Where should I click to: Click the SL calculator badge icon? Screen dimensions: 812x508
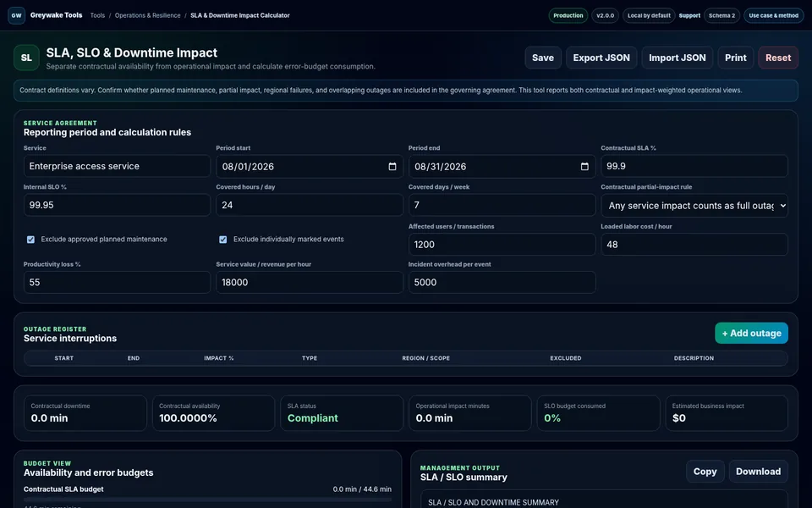[x=26, y=58]
